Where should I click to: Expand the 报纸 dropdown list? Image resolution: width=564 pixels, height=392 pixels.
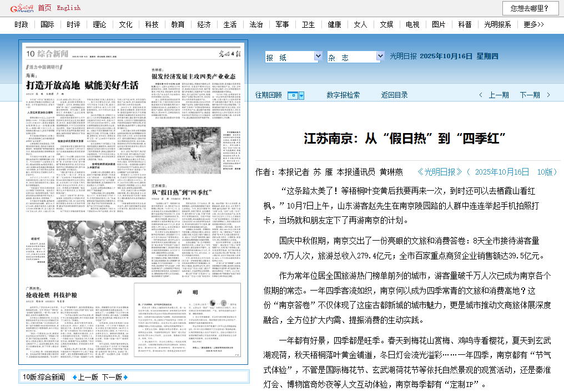(318, 57)
